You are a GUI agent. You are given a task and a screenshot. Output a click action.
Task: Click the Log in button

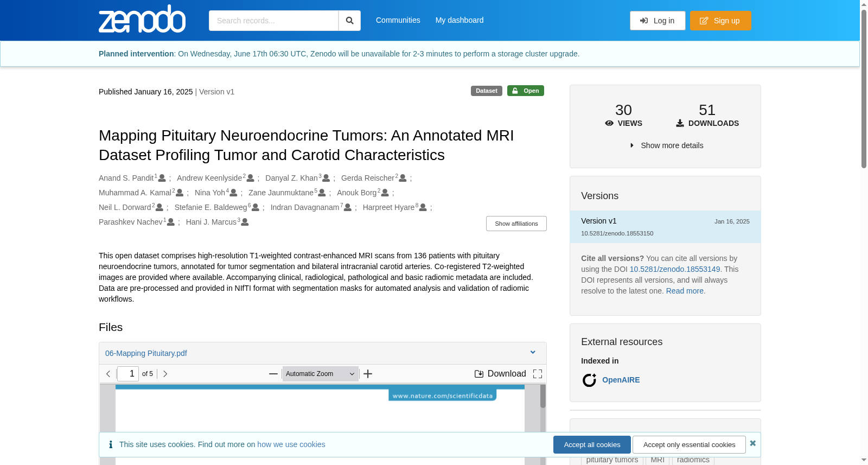point(658,21)
